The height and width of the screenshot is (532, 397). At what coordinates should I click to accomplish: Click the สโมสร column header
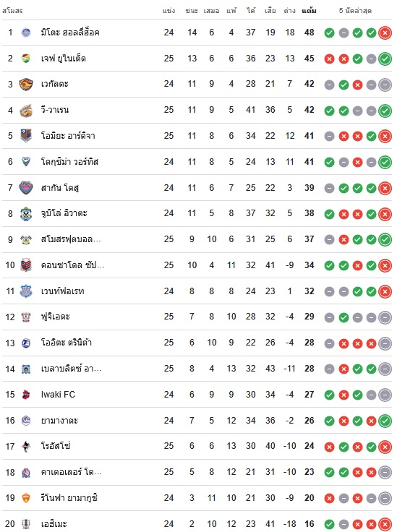12,11
